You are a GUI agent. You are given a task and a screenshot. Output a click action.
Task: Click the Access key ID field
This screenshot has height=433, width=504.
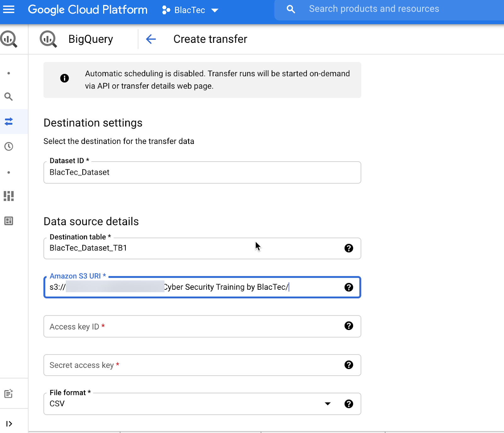click(202, 326)
